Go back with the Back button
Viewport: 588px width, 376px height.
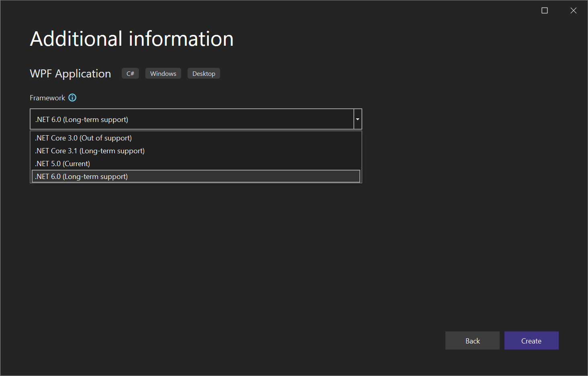point(472,341)
